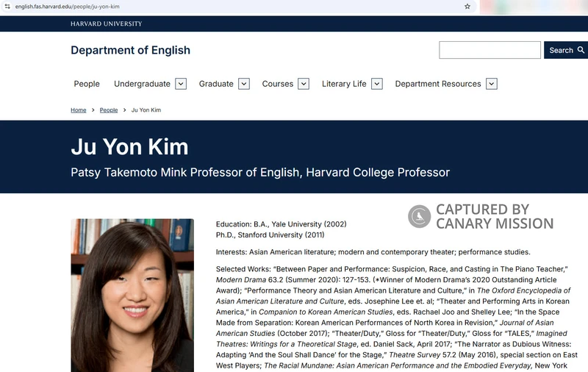Click the Search button magnifier

581,50
